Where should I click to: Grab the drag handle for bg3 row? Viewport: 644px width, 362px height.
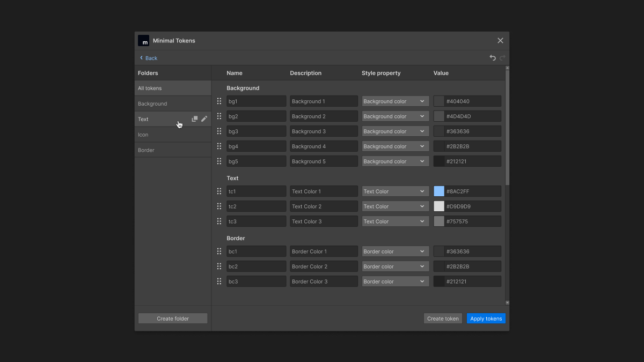point(219,131)
